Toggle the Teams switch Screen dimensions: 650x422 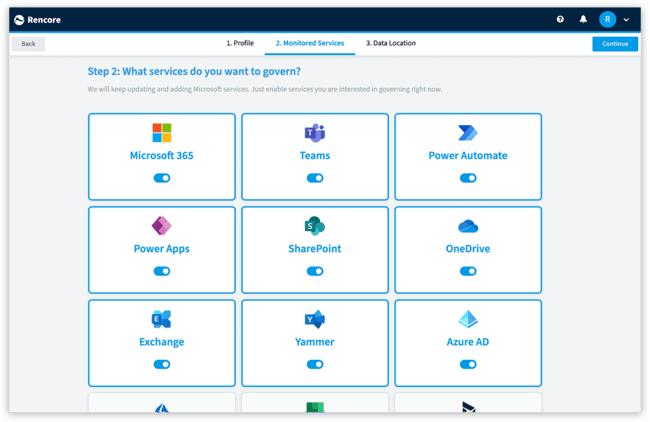click(315, 178)
